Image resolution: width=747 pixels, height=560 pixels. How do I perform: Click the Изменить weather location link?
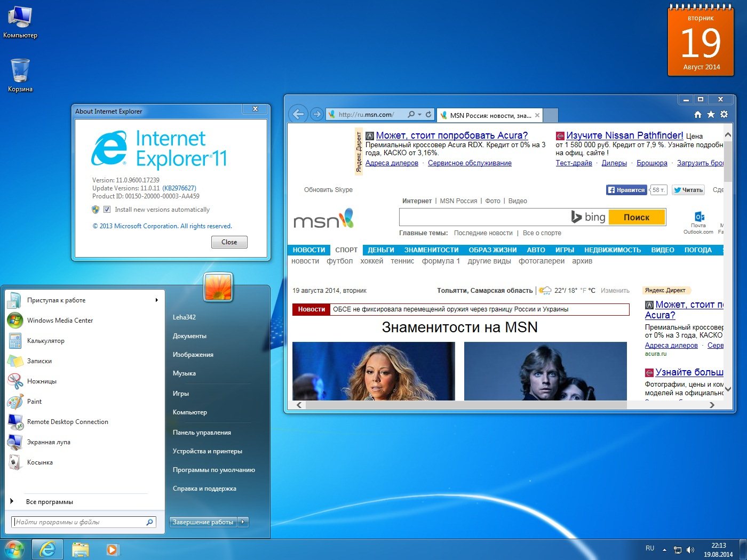tap(615, 291)
